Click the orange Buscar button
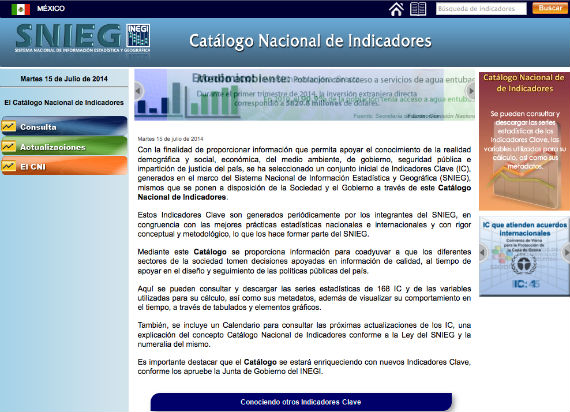The width and height of the screenshot is (570, 412). click(x=550, y=8)
